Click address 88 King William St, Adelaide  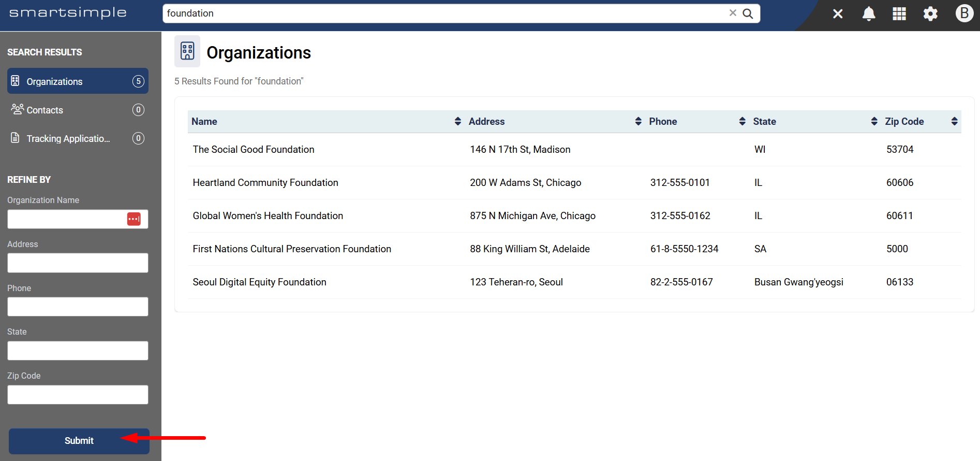click(x=530, y=249)
